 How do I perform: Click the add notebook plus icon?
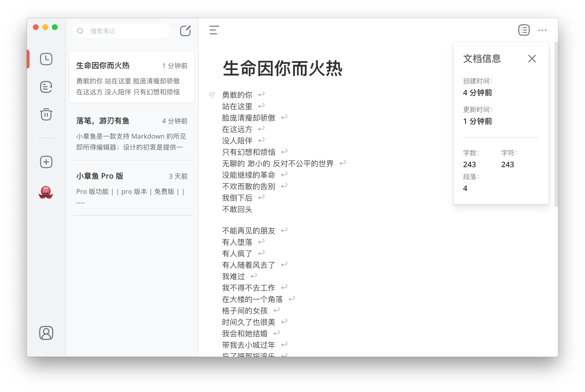[46, 162]
